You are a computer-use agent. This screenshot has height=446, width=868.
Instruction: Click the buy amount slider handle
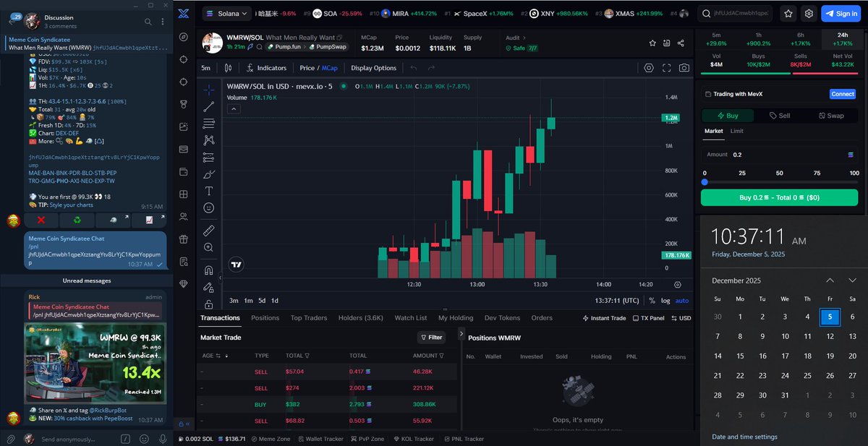point(705,182)
